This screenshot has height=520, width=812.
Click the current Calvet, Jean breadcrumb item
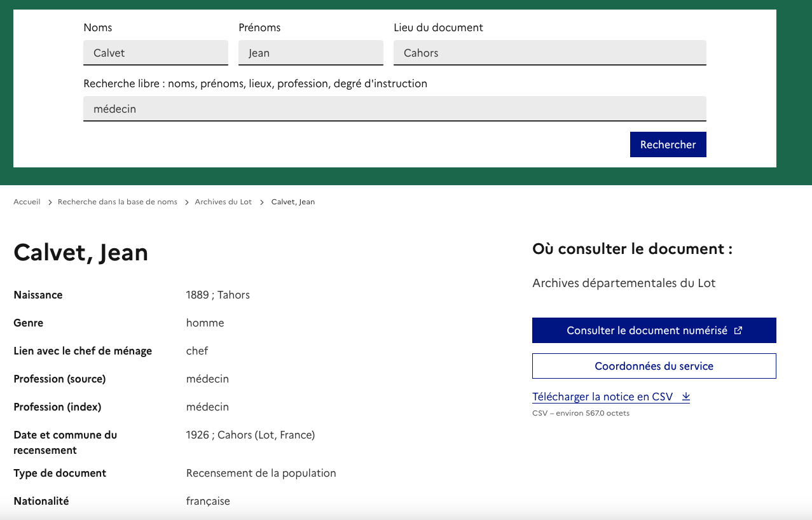click(292, 202)
